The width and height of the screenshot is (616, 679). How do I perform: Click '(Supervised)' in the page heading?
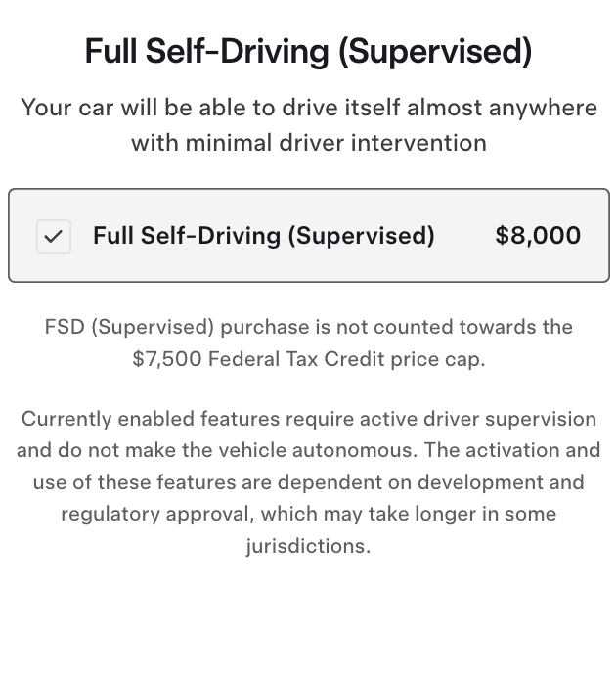[434, 51]
